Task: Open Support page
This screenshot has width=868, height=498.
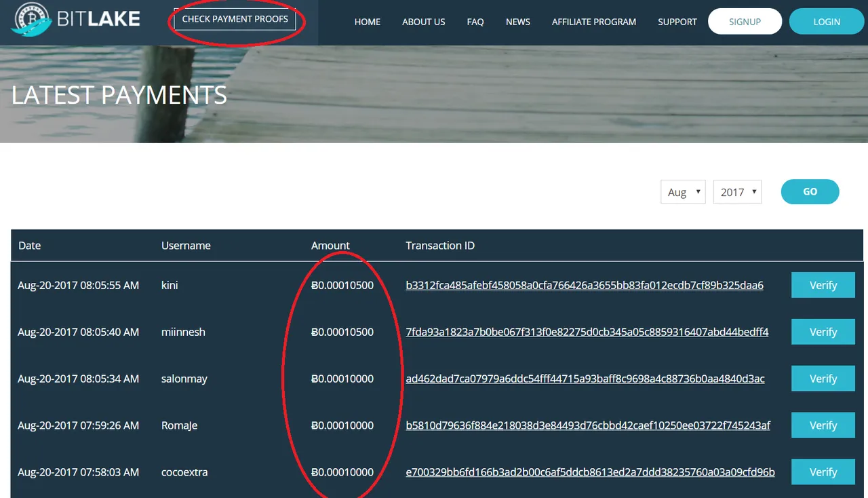Action: pos(677,22)
